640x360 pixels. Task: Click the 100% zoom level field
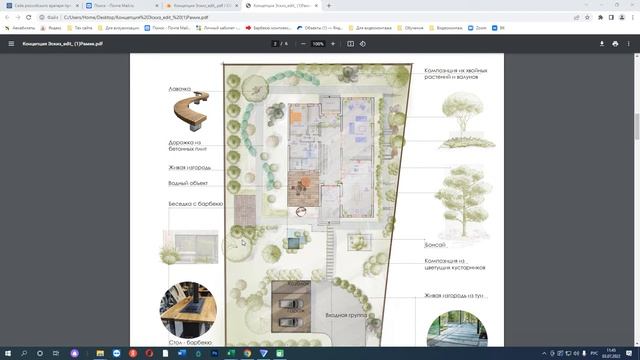(318, 44)
